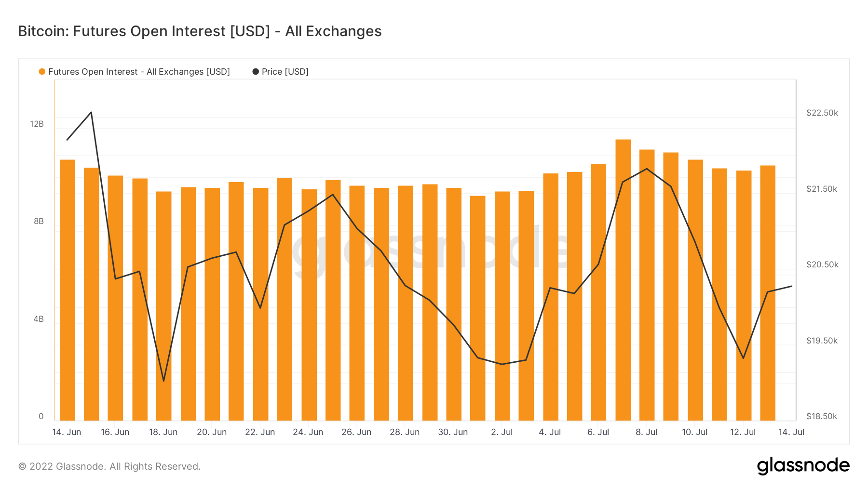Click the chart title text

200,31
